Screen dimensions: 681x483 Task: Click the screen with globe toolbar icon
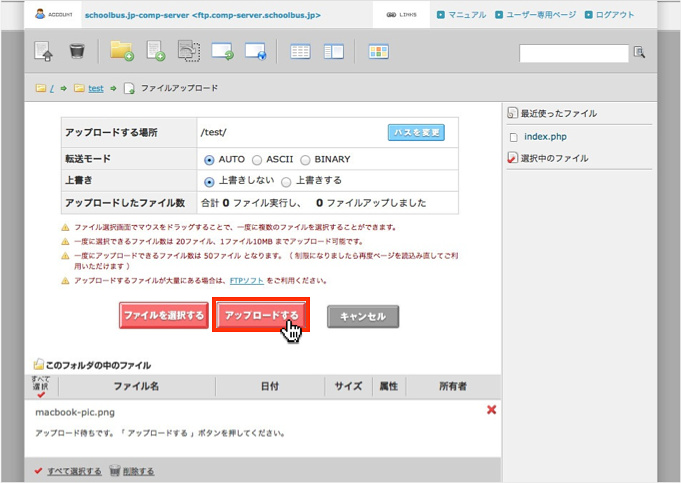point(255,51)
